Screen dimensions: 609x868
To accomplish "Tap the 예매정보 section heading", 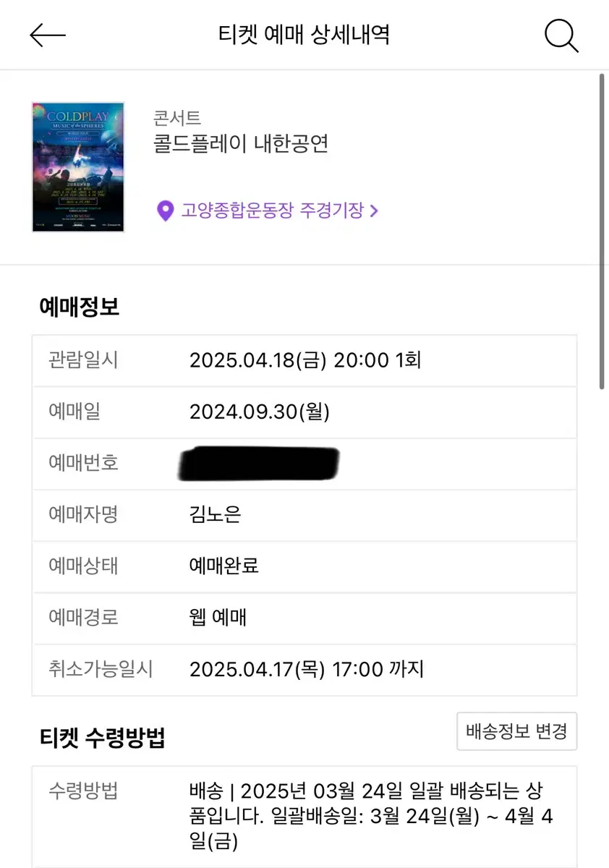I will coord(80,307).
